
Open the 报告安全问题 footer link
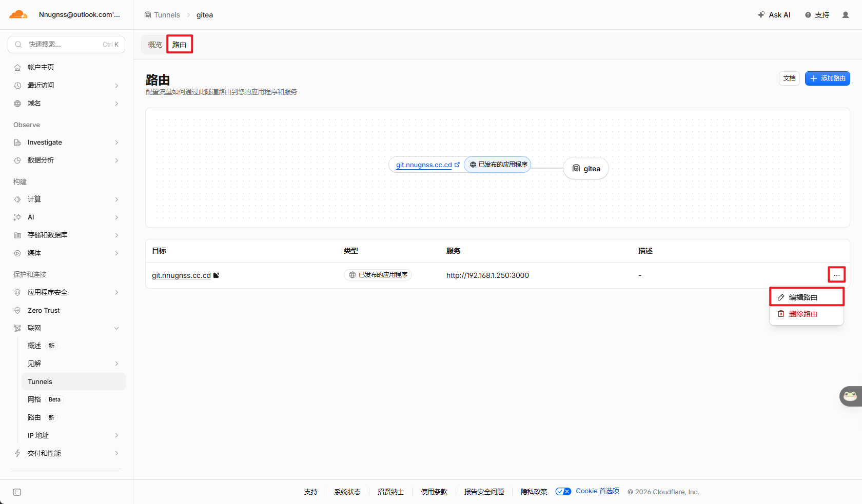coord(484,492)
